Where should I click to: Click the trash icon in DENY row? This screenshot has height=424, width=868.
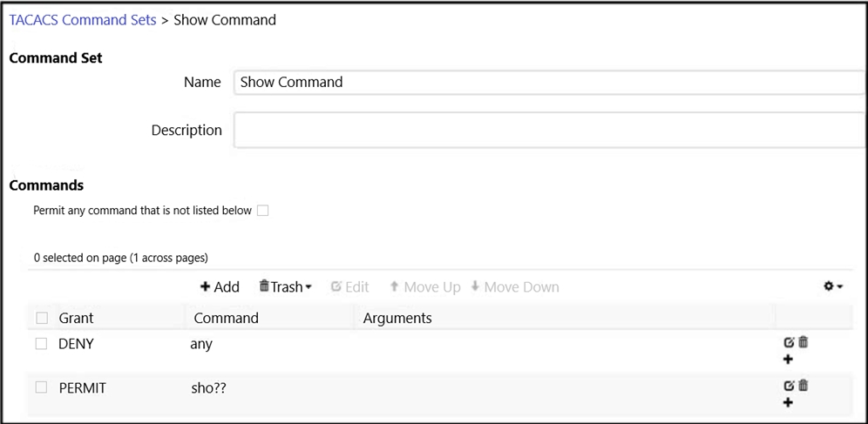point(804,342)
